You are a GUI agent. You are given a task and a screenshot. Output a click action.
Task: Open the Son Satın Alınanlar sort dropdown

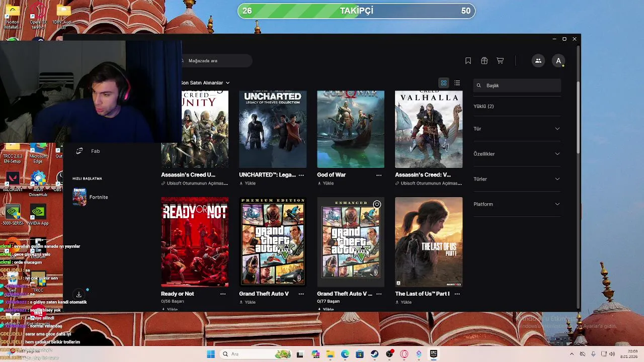click(205, 83)
